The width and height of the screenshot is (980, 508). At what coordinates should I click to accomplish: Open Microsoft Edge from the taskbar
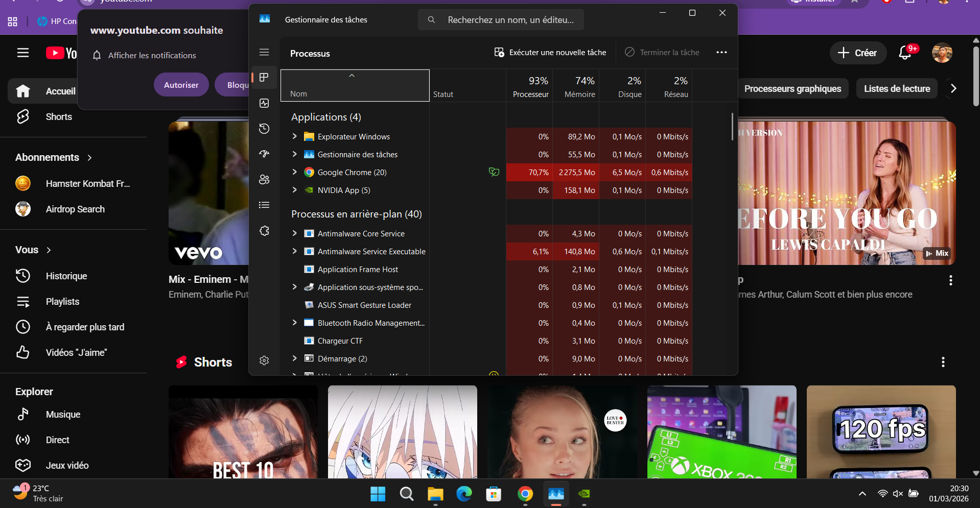[x=464, y=494]
